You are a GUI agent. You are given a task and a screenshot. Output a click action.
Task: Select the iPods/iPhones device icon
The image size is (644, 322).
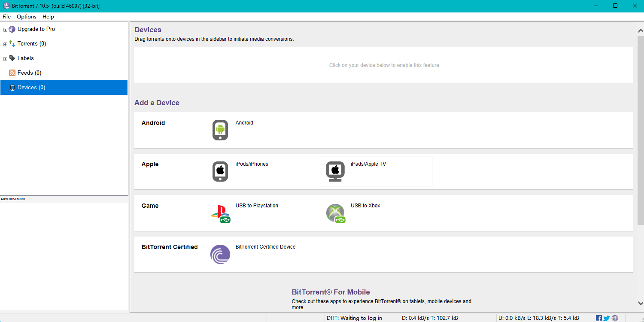pyautogui.click(x=220, y=171)
